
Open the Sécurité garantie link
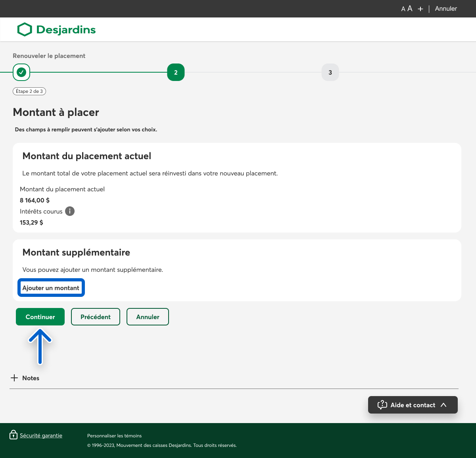point(41,435)
